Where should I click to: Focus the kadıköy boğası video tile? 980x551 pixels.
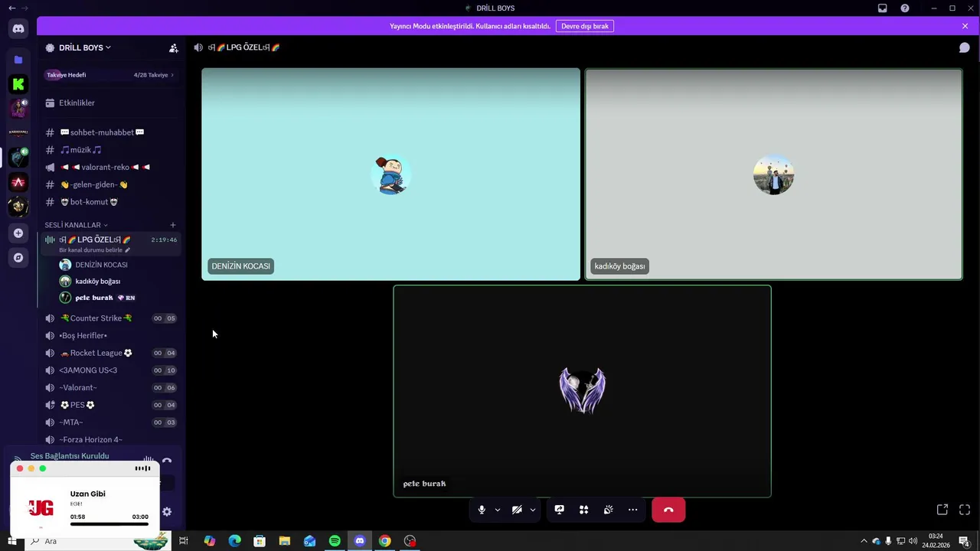773,174
